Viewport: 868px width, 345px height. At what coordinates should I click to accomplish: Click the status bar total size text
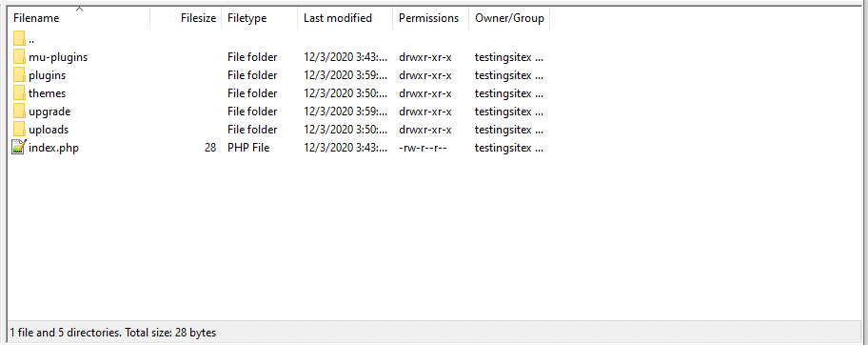(x=113, y=333)
